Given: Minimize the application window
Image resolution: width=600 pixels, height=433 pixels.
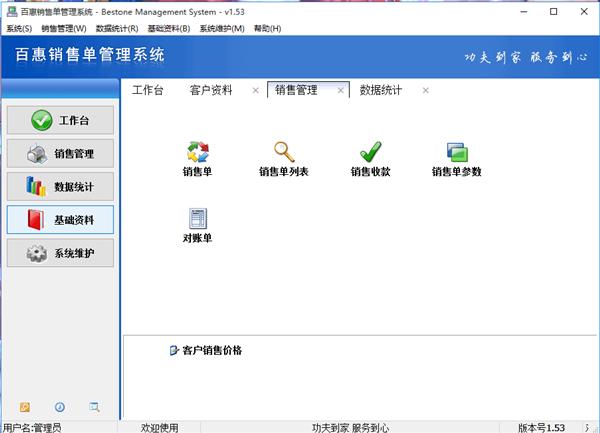Looking at the screenshot, I should coord(524,12).
